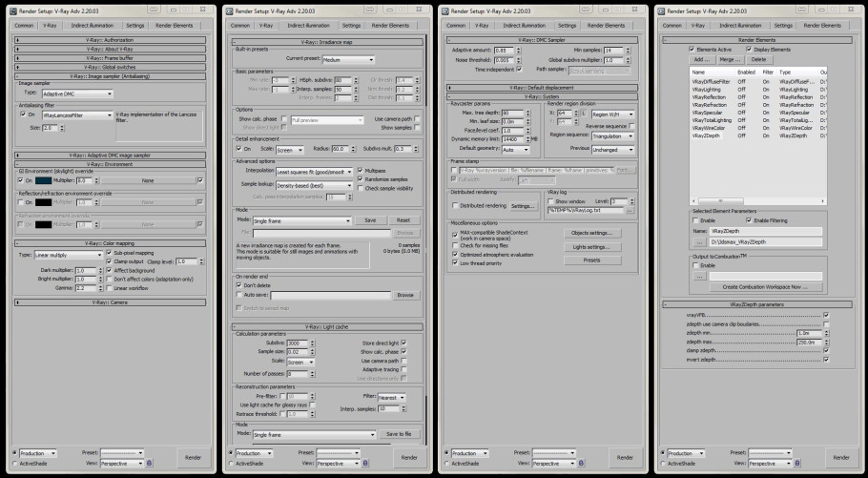
Task: Adjust the Light cache Subdivs 3000 spinner
Action: pyautogui.click(x=312, y=343)
